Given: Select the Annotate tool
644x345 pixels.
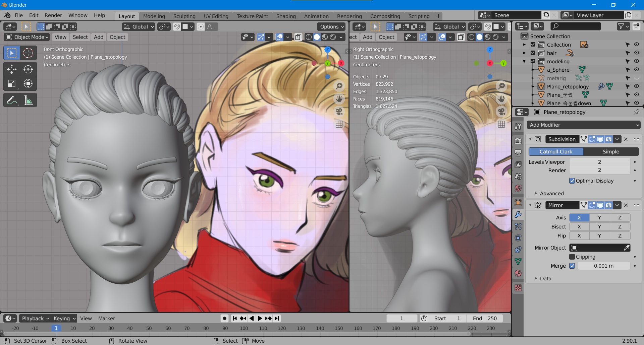Looking at the screenshot, I should click(12, 100).
